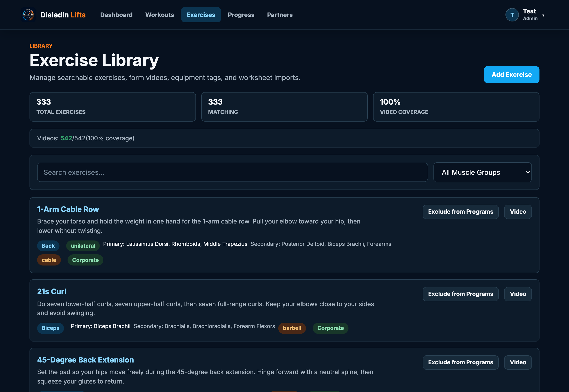Click the Back muscle group tag
The image size is (569, 392).
coord(48,246)
